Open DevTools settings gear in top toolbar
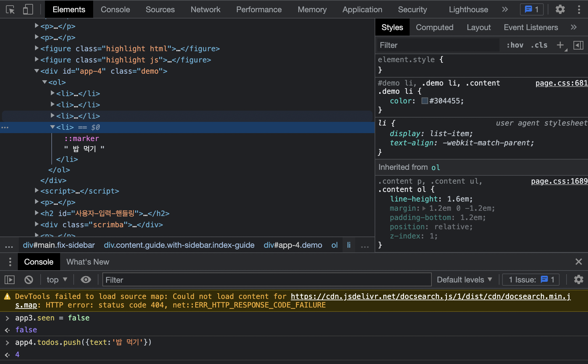This screenshot has width=588, height=364. 560,10
